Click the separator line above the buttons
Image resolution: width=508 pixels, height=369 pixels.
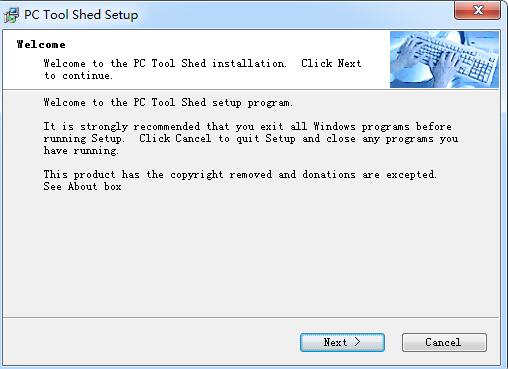251,317
